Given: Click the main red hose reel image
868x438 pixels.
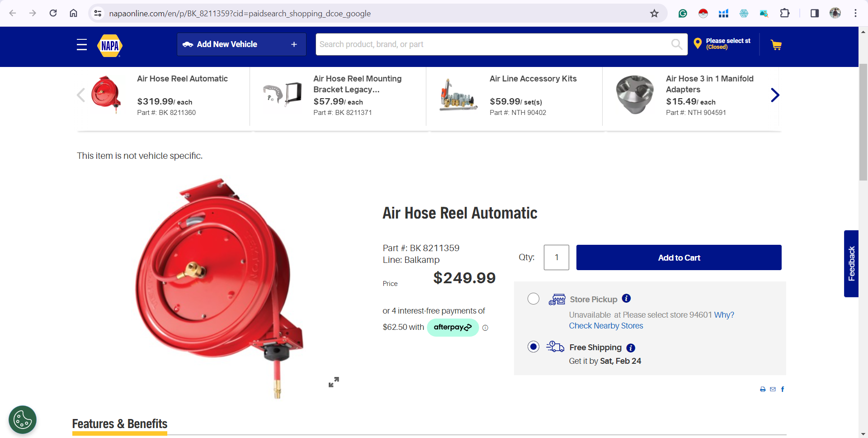Looking at the screenshot, I should 220,288.
